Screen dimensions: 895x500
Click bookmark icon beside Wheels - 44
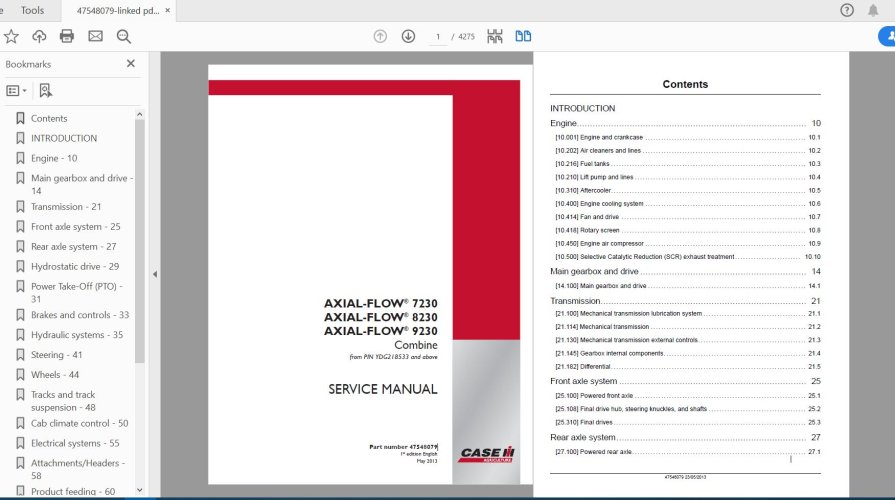20,375
